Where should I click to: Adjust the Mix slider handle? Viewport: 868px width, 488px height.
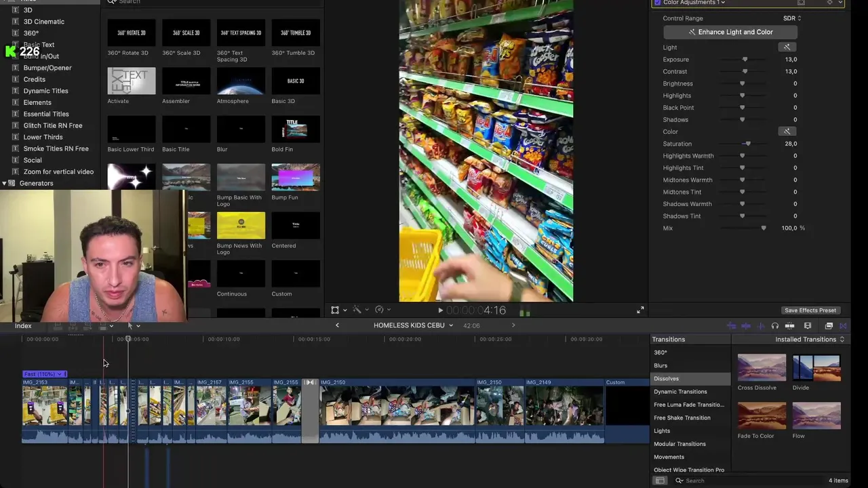point(764,228)
